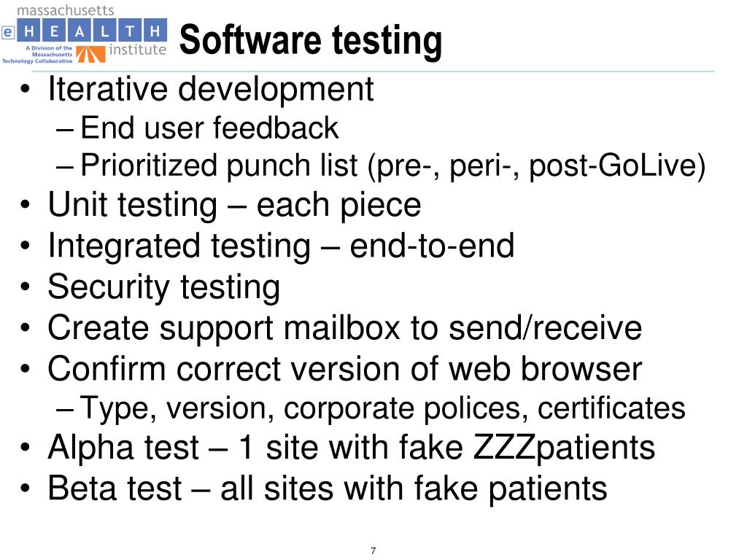Screen dimensions: 747x560
Task: Click 'Integrated testing – end-to-end' bullet
Action: [x=281, y=246]
